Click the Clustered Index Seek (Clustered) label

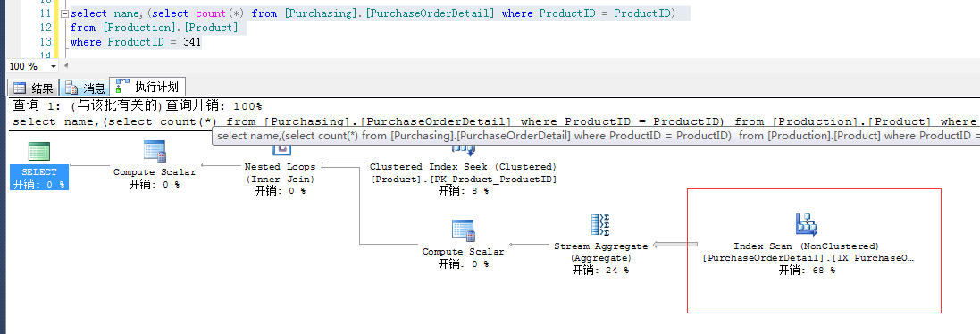463,167
